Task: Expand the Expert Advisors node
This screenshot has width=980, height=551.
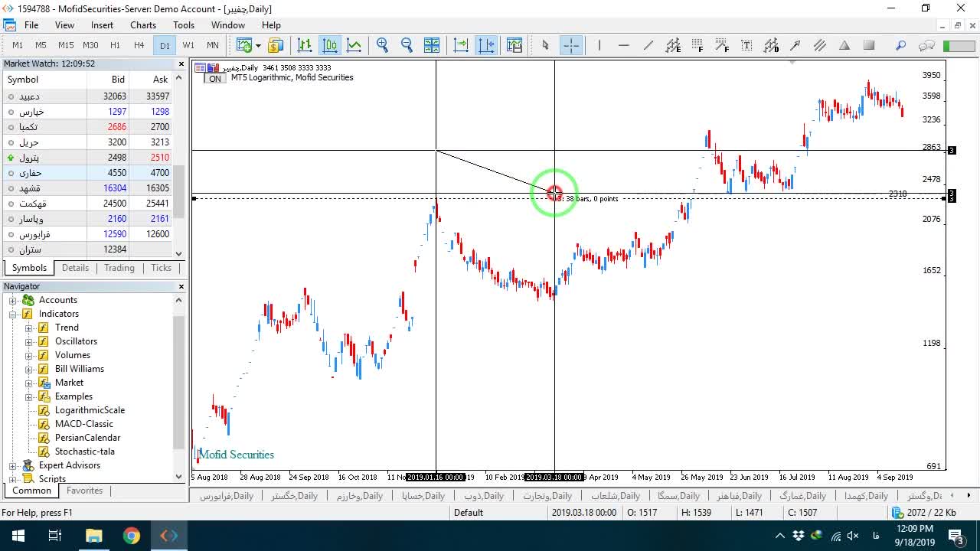Action: point(13,465)
